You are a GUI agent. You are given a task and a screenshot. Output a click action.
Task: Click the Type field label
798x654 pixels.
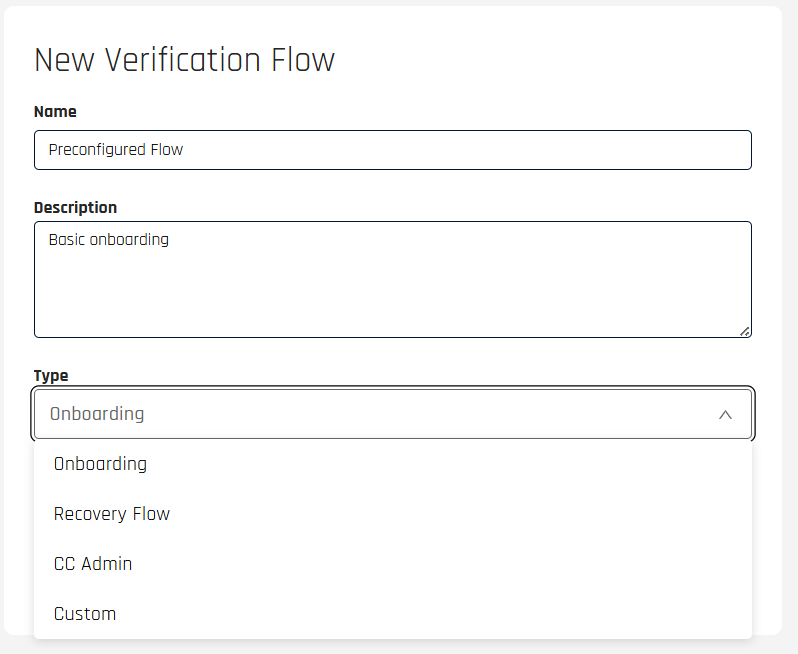[51, 376]
